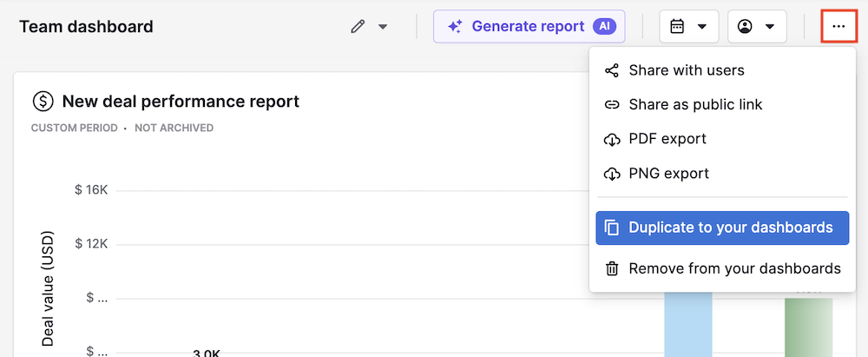Click the pencil edit icon beside Team dashboard
Viewport: 868px width, 357px height.
358,27
